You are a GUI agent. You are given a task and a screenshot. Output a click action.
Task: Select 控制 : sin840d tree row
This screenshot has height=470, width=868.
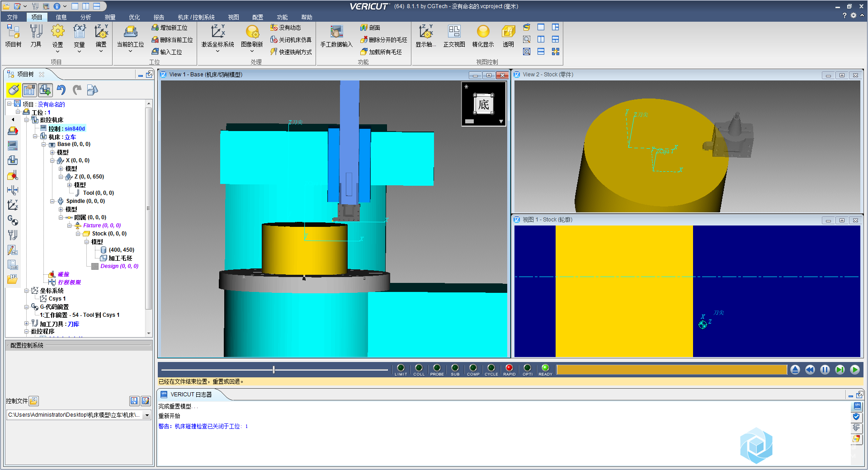pyautogui.click(x=66, y=129)
